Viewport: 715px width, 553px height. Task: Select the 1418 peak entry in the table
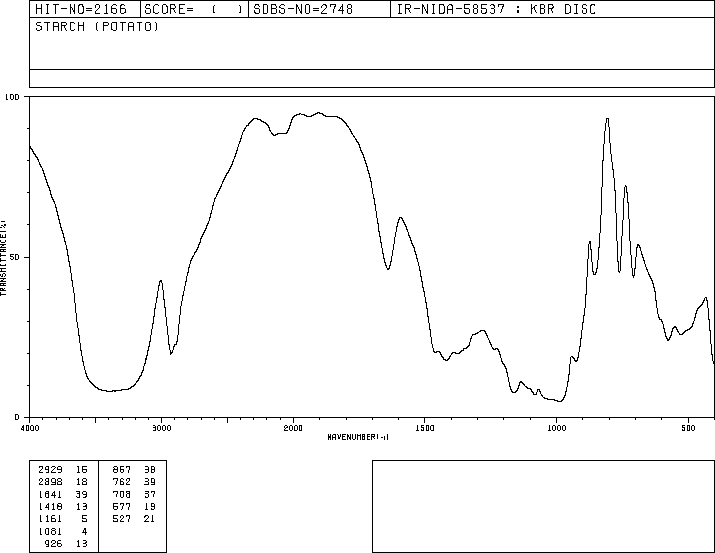click(x=50, y=506)
